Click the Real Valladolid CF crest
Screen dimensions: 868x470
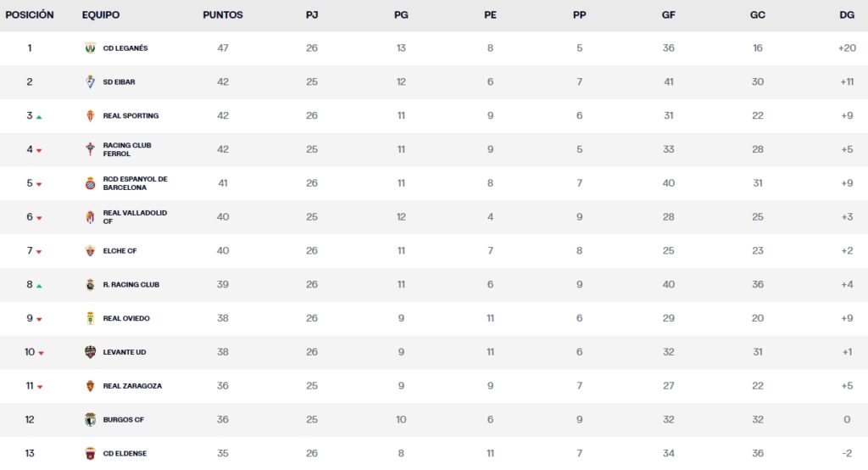coord(91,217)
